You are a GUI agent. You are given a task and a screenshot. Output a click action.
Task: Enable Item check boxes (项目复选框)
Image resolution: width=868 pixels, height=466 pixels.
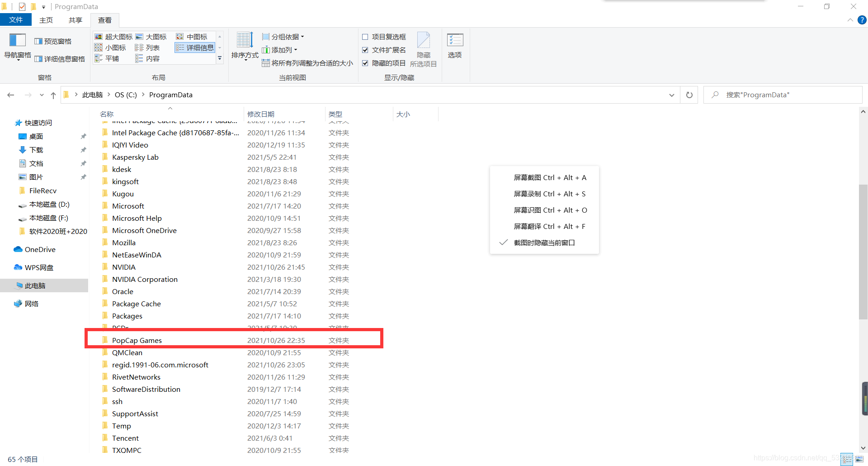384,37
